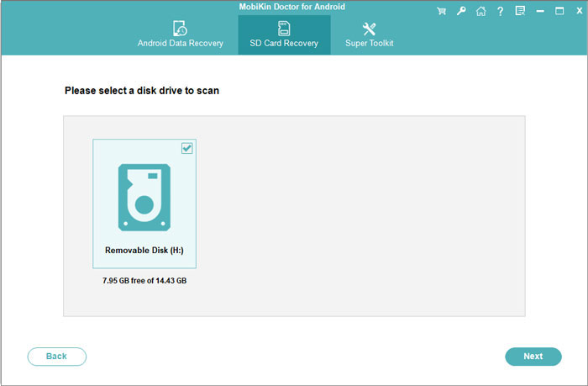
Task: Maximize the MobiKin window
Action: [x=559, y=11]
